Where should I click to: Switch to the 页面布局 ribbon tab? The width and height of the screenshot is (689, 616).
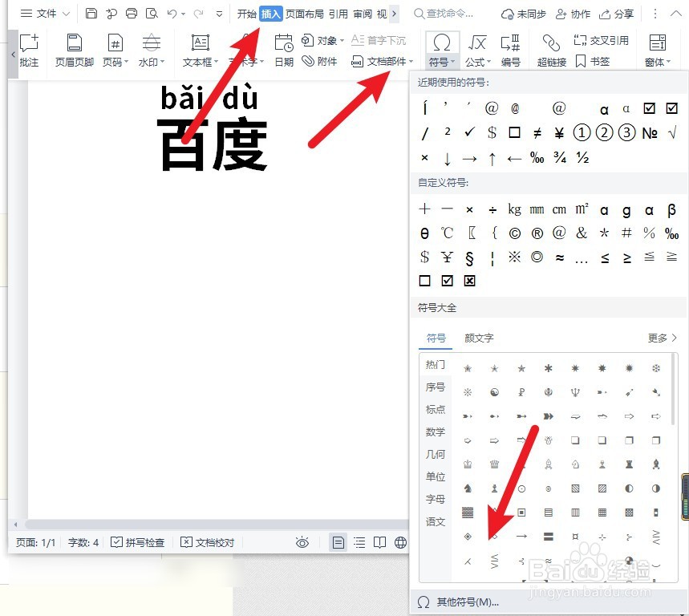[x=304, y=14]
